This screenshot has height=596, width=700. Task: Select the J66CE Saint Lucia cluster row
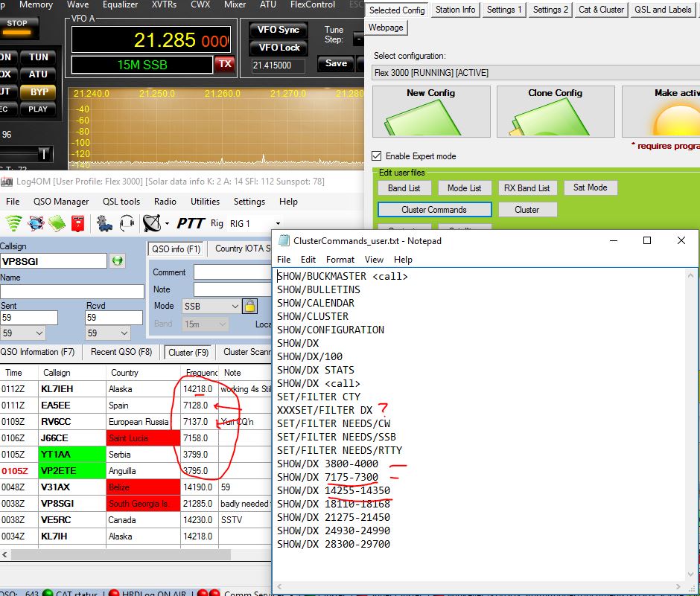pyautogui.click(x=135, y=438)
